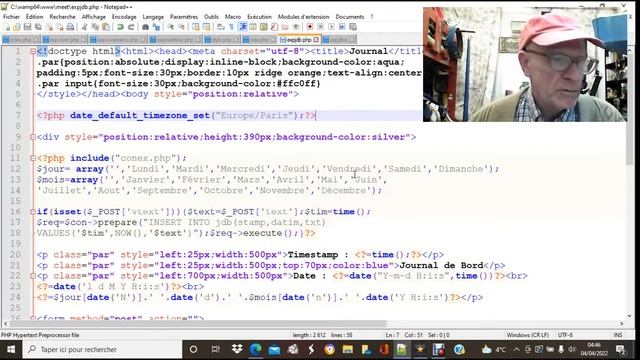Click the 'Journal de Bord' text on line 21
The width and height of the screenshot is (640, 360).
point(441,265)
